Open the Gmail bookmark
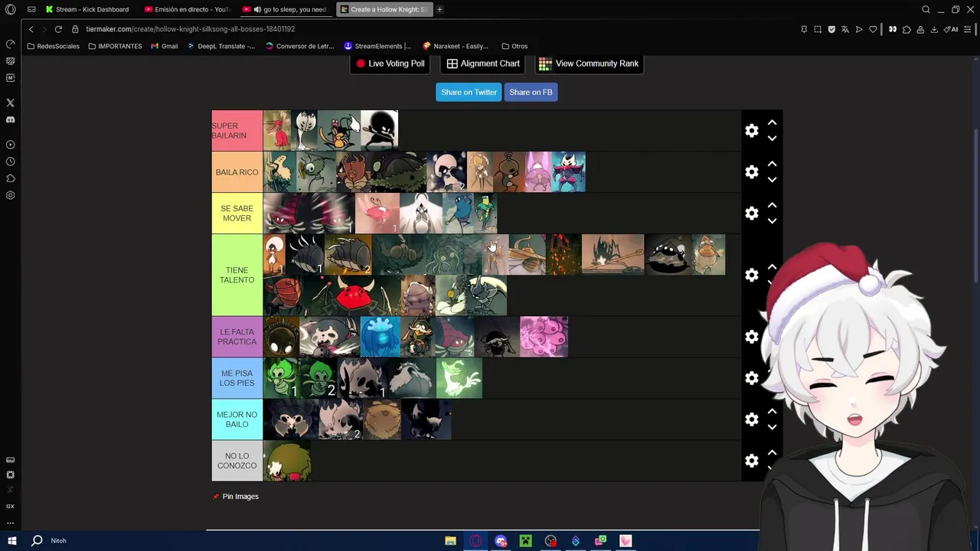The image size is (980, 551). point(165,46)
